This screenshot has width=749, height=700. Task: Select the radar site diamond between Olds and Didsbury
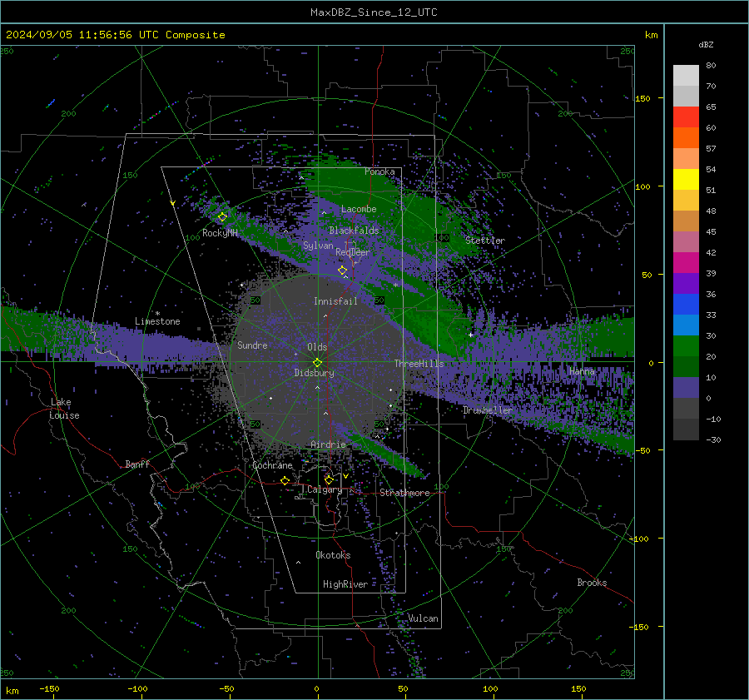317,363
